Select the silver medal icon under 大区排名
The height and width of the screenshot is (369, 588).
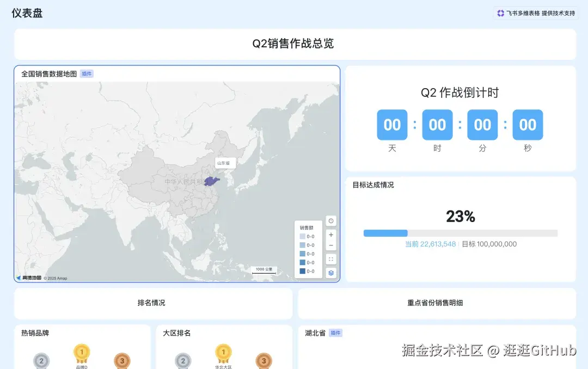pyautogui.click(x=183, y=360)
